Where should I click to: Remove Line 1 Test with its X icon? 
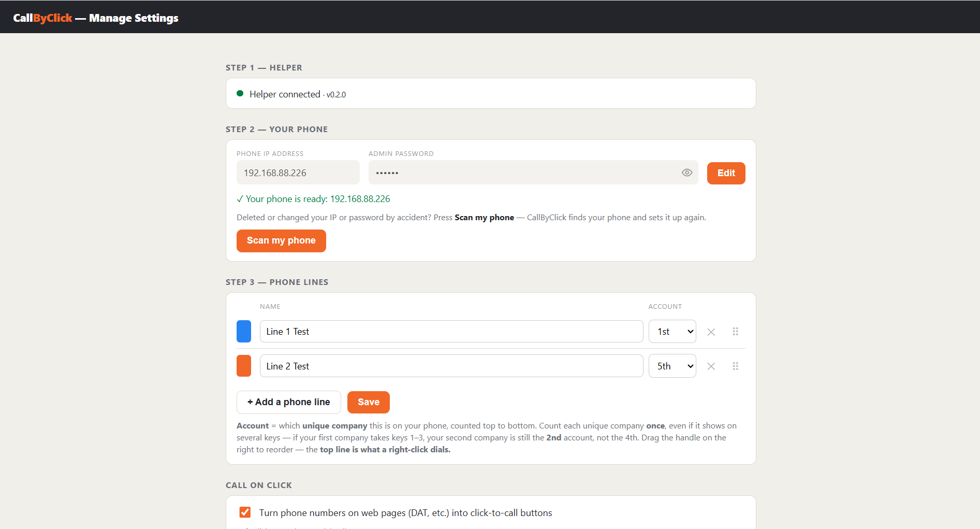[x=711, y=332]
